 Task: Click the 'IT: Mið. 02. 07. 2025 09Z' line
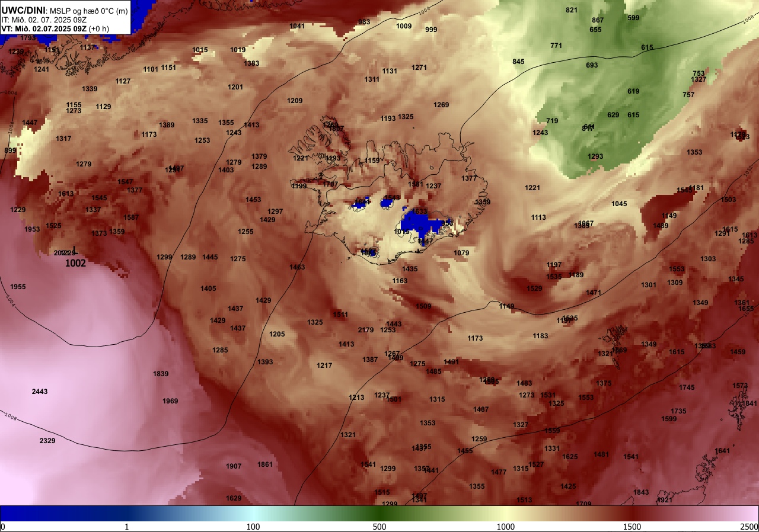[44, 20]
